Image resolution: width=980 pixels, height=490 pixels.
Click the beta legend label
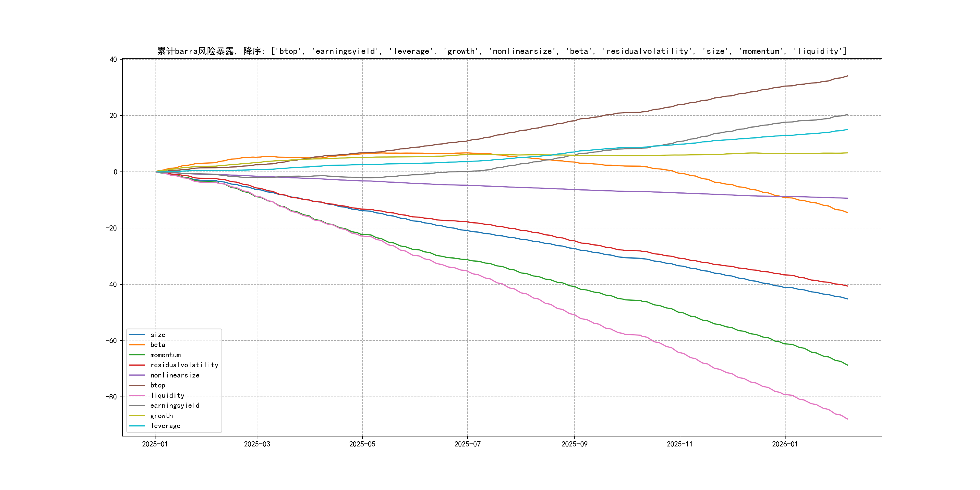point(158,345)
